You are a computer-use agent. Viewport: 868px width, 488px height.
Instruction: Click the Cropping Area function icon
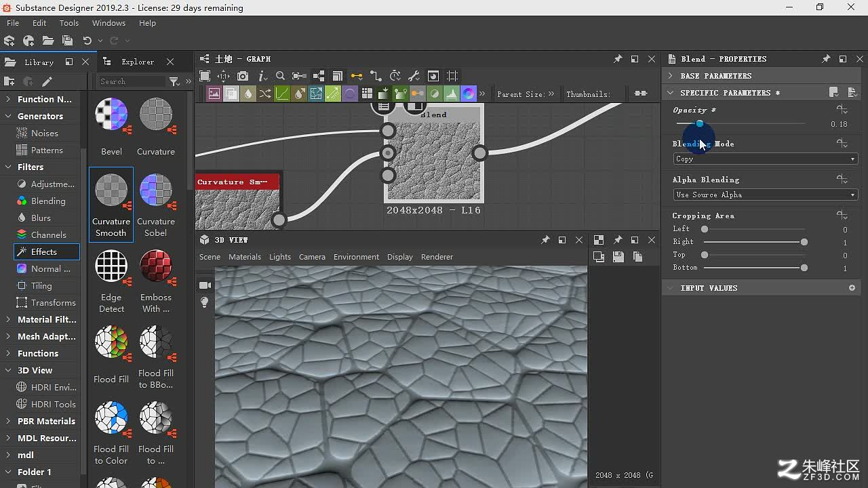coord(842,216)
